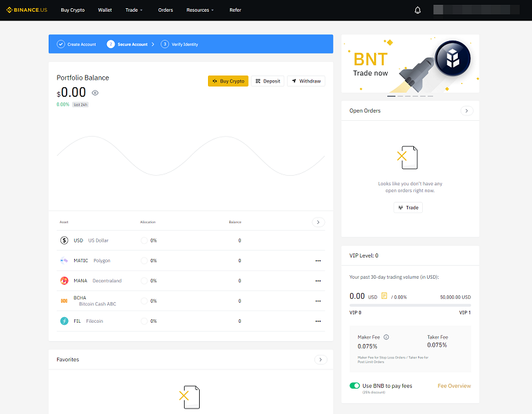Viewport: 532px width, 414px height.
Task: Click the MATIC allocation circle indicator
Action: pyautogui.click(x=144, y=261)
